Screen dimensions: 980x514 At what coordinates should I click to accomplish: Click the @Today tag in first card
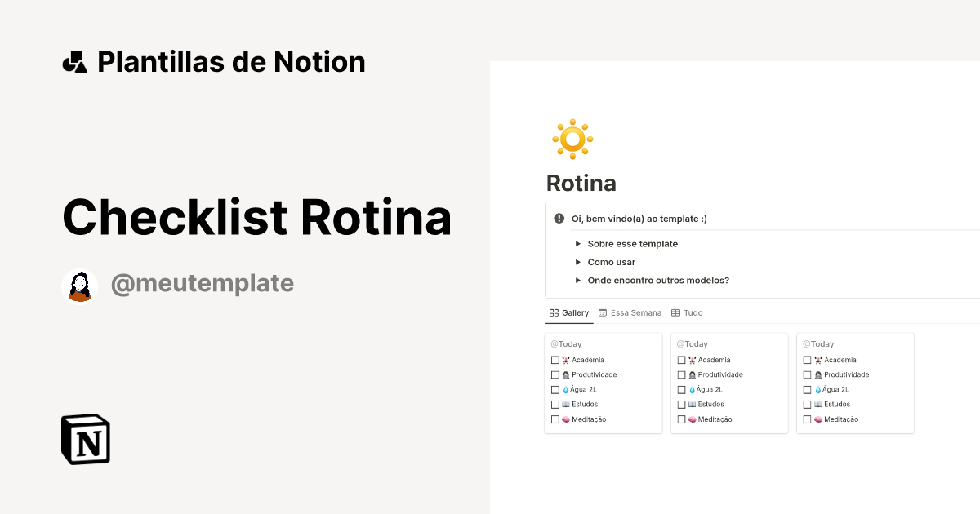566,343
